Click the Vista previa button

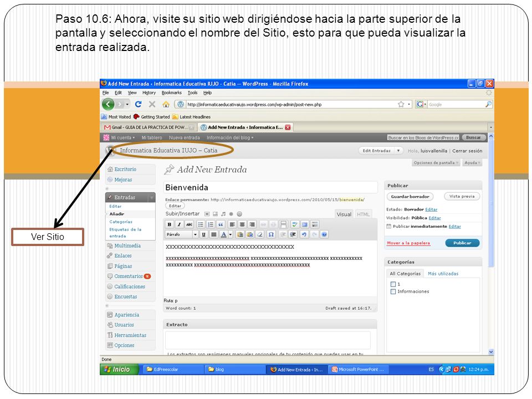(462, 196)
